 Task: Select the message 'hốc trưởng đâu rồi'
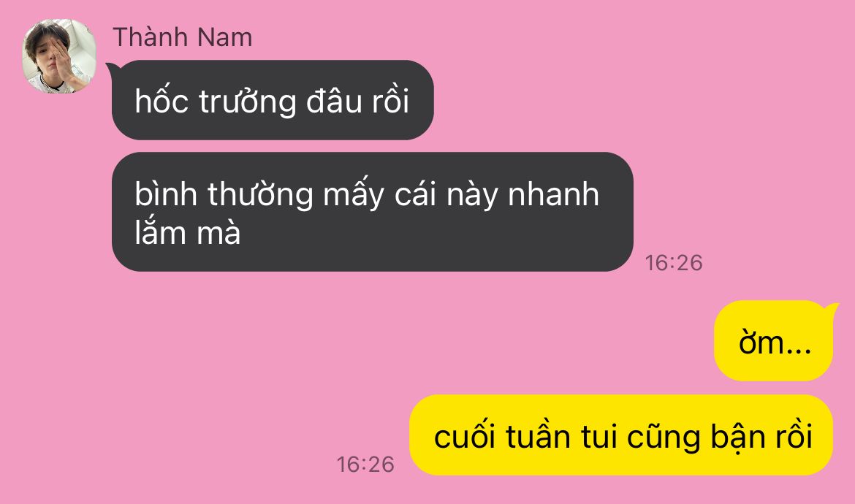[272, 100]
